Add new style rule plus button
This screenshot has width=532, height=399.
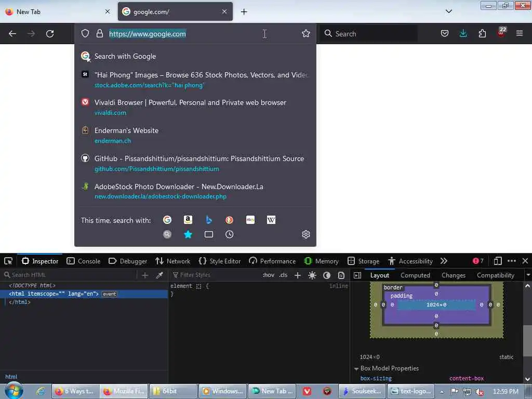(x=298, y=275)
